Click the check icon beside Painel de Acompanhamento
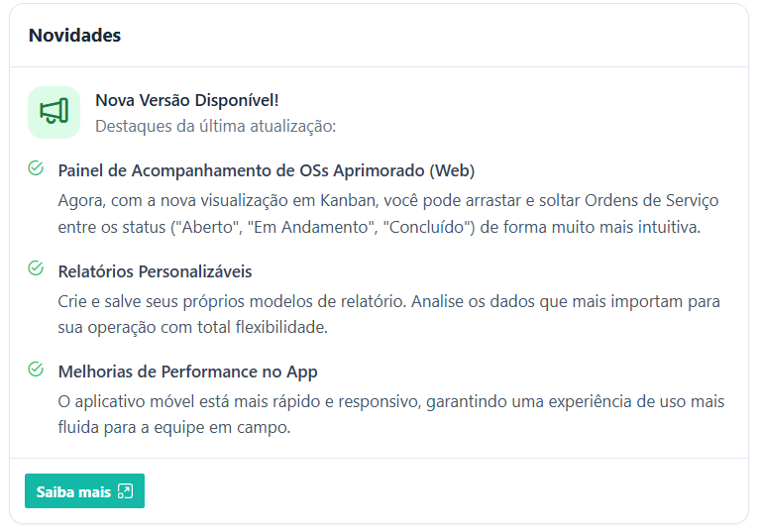The image size is (761, 532). coord(36,168)
